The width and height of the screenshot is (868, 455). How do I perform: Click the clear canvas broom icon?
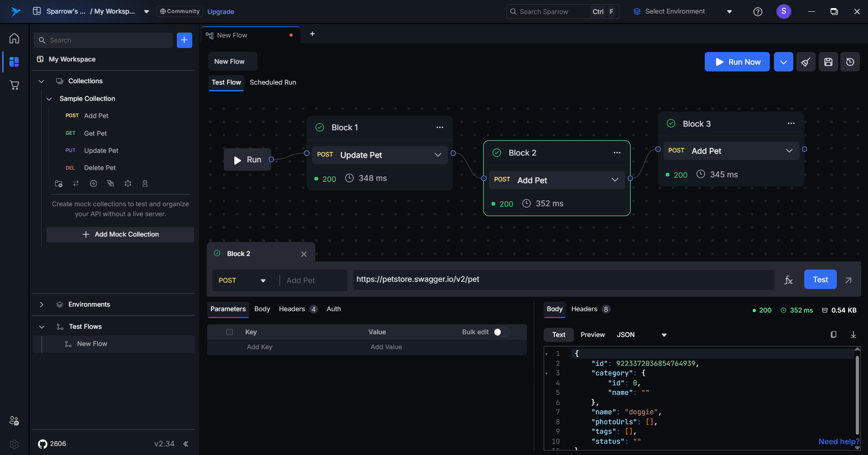(806, 62)
